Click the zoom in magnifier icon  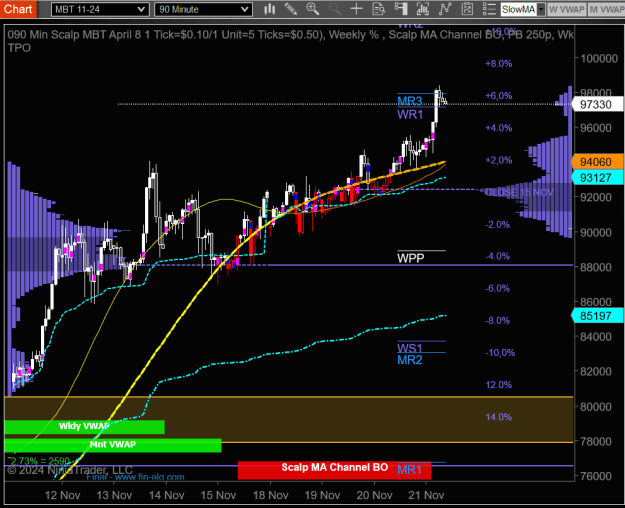(x=312, y=9)
